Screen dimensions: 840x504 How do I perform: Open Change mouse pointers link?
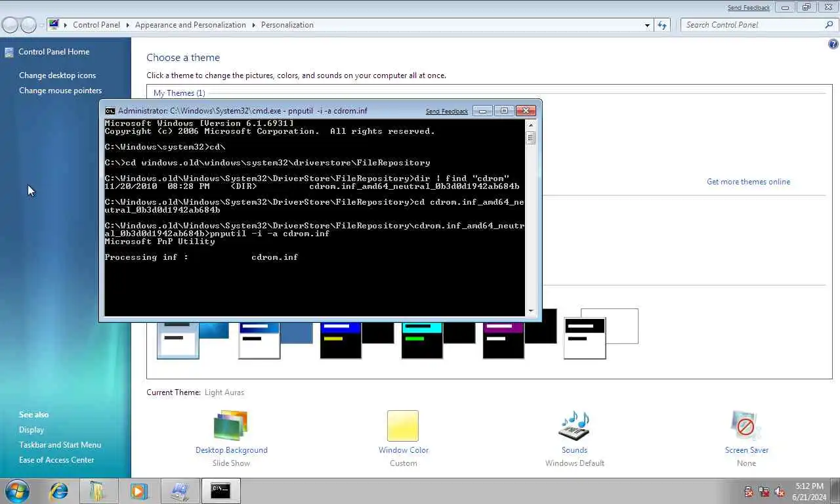60,91
